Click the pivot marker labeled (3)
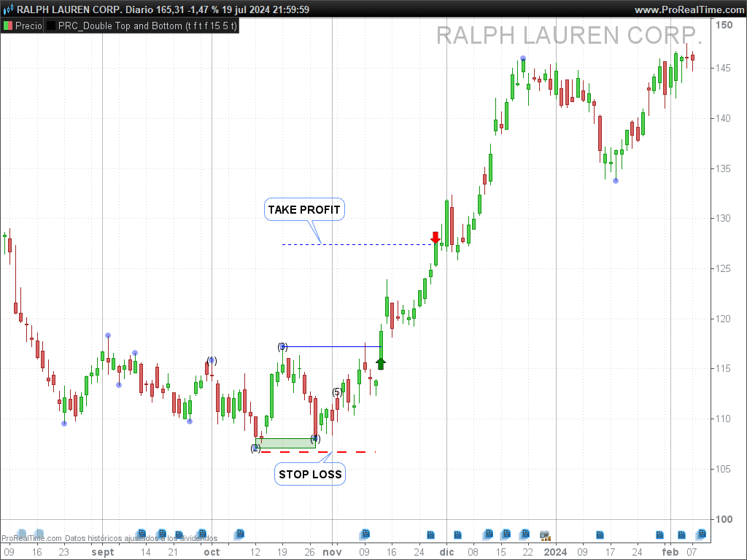Screen dimensions: 747x560 (x=282, y=346)
